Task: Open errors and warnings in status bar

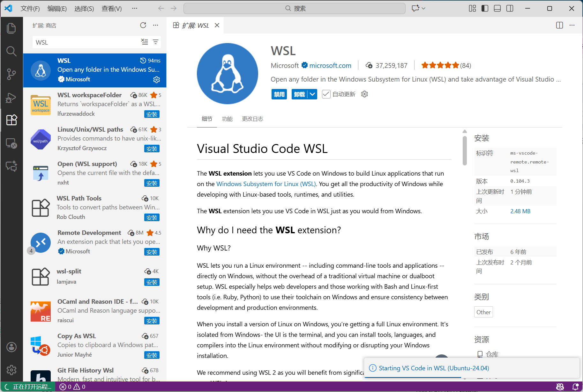Action: (x=72, y=387)
